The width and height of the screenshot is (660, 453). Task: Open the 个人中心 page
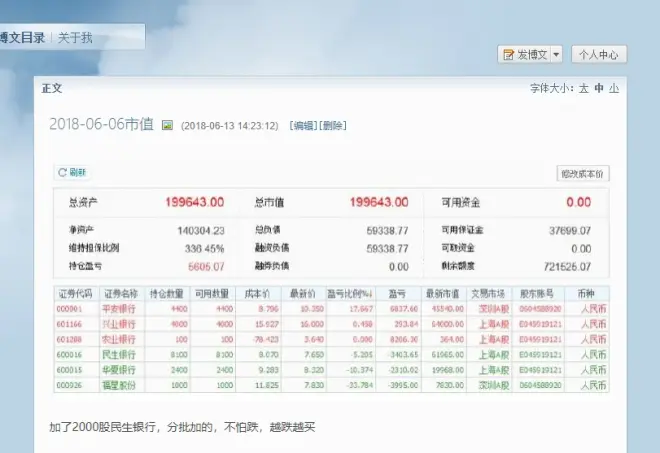tap(599, 55)
